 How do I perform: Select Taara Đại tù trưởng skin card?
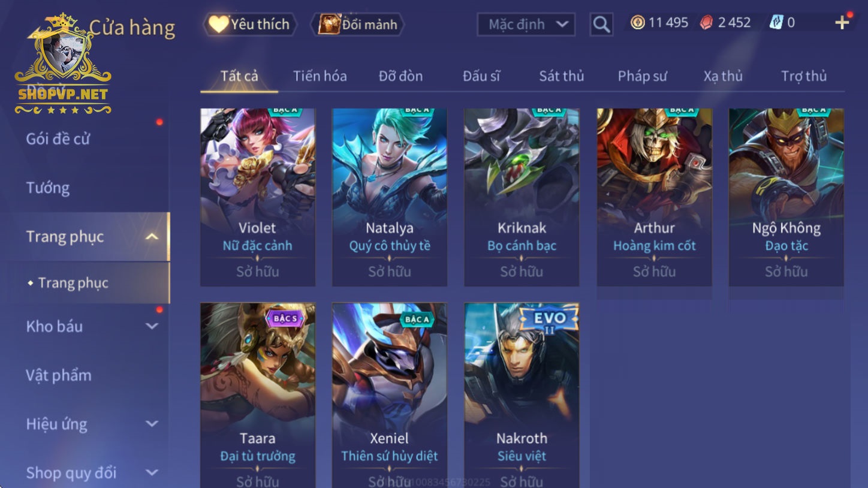coord(258,396)
